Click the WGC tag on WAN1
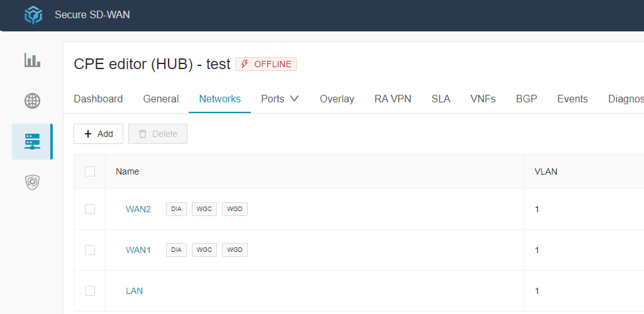644x314 pixels. click(204, 250)
